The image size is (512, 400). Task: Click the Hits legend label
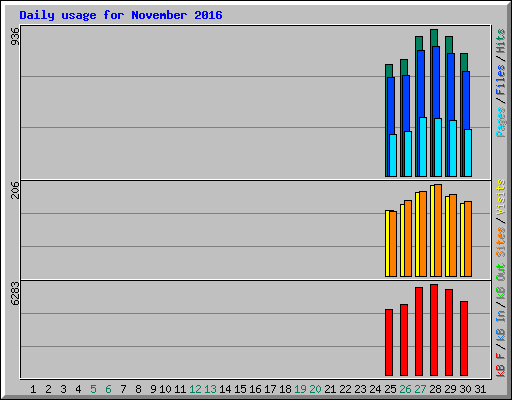501,41
